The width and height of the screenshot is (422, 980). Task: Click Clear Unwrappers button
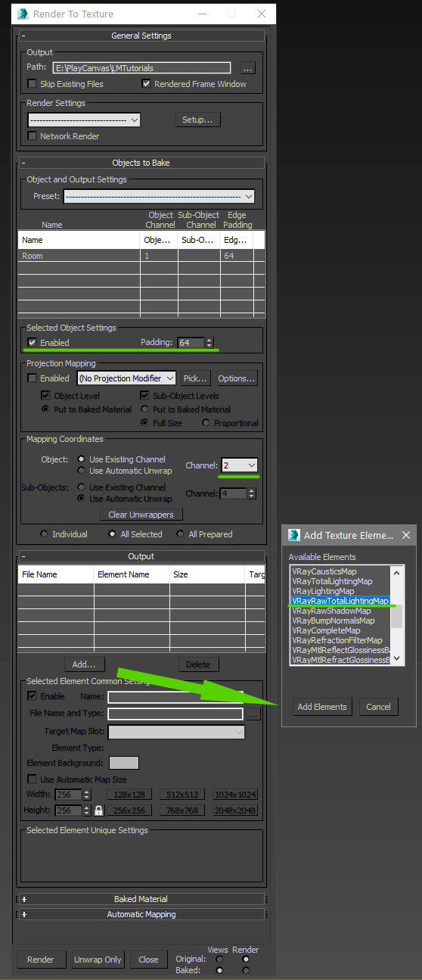[x=141, y=515]
